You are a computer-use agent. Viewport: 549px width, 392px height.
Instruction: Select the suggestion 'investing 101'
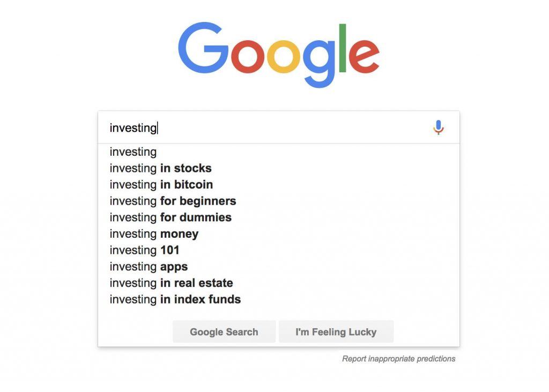(x=144, y=250)
